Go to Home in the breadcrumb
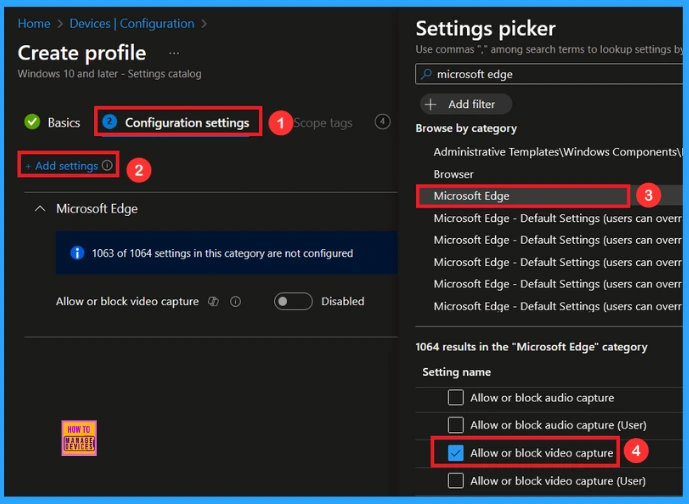The height and width of the screenshot is (504, 689). pyautogui.click(x=34, y=24)
